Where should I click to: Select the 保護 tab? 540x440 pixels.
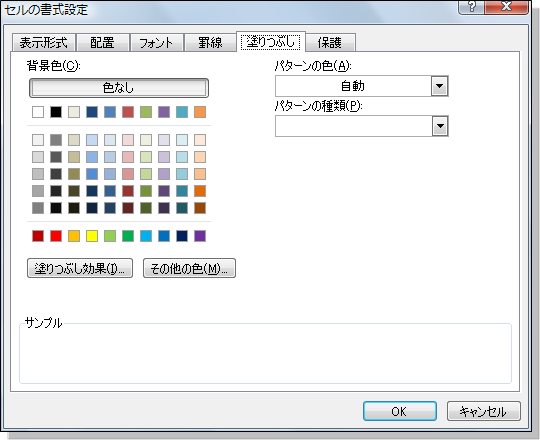pyautogui.click(x=330, y=43)
